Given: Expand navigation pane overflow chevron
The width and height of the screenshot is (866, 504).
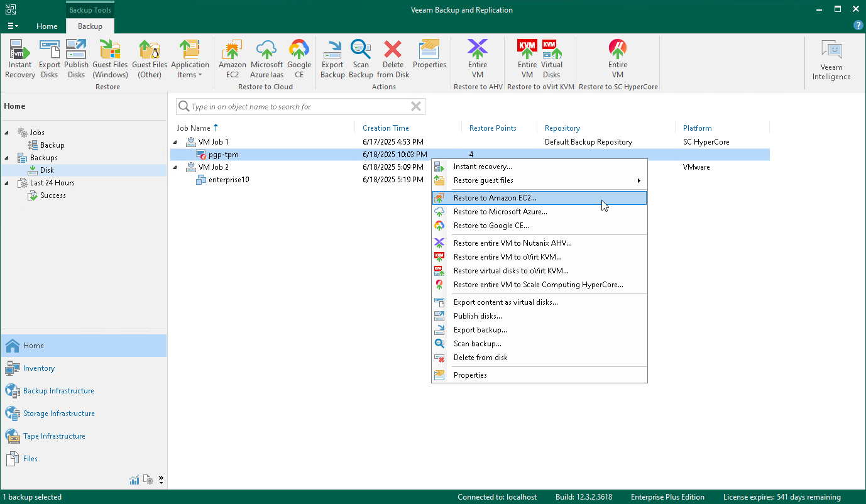Looking at the screenshot, I should (x=161, y=480).
